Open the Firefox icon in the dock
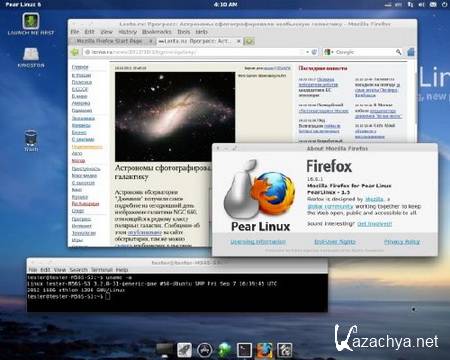The height and width of the screenshot is (360, 450). 264,350
